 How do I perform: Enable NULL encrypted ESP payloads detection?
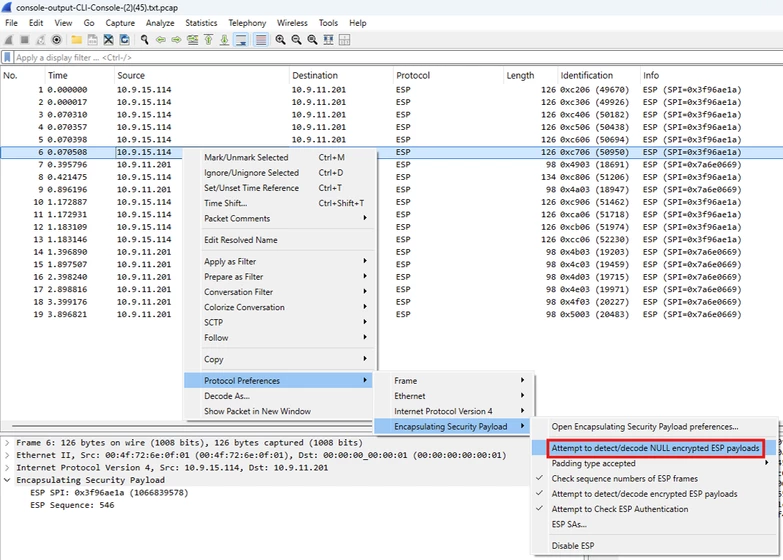(655, 448)
